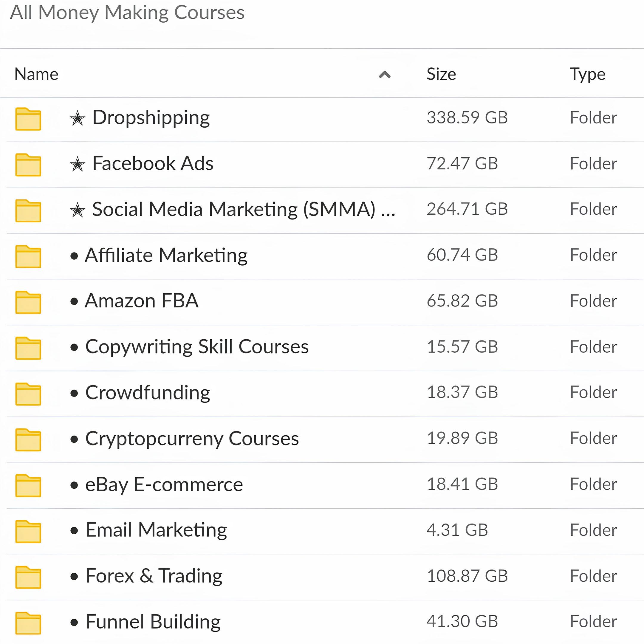Click the Copywriting Skill Courses folder icon
The height and width of the screenshot is (644, 644).
coord(28,348)
